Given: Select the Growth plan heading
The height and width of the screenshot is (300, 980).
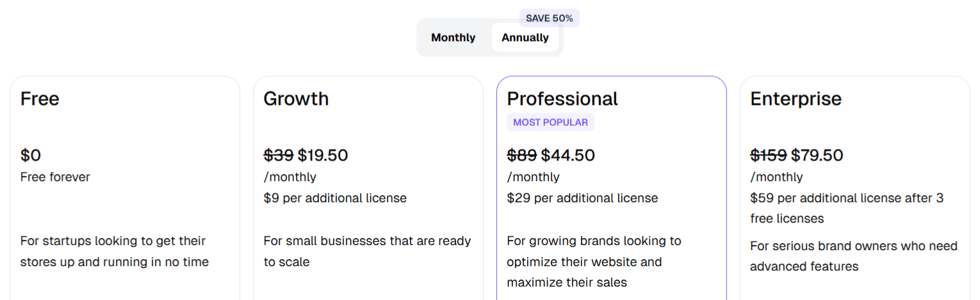Looking at the screenshot, I should tap(296, 99).
